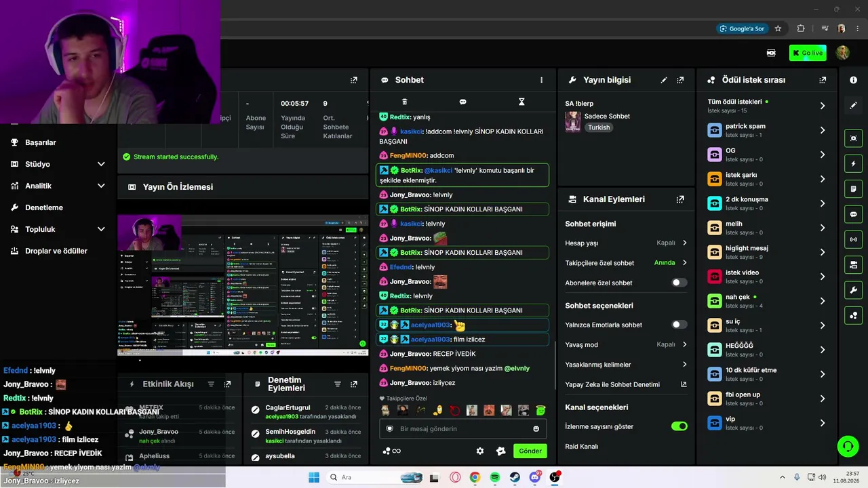Disable İzlenme sayısını göster switch
The height and width of the screenshot is (488, 868).
click(679, 426)
